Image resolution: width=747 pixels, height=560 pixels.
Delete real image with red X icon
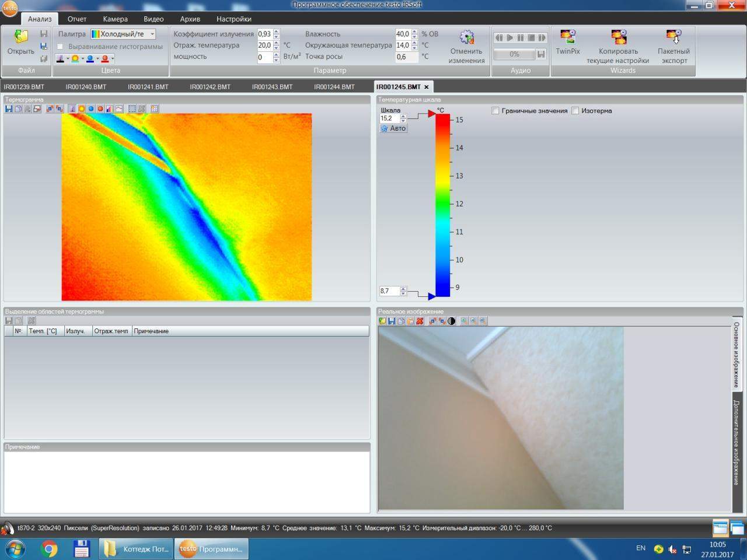[x=420, y=321]
